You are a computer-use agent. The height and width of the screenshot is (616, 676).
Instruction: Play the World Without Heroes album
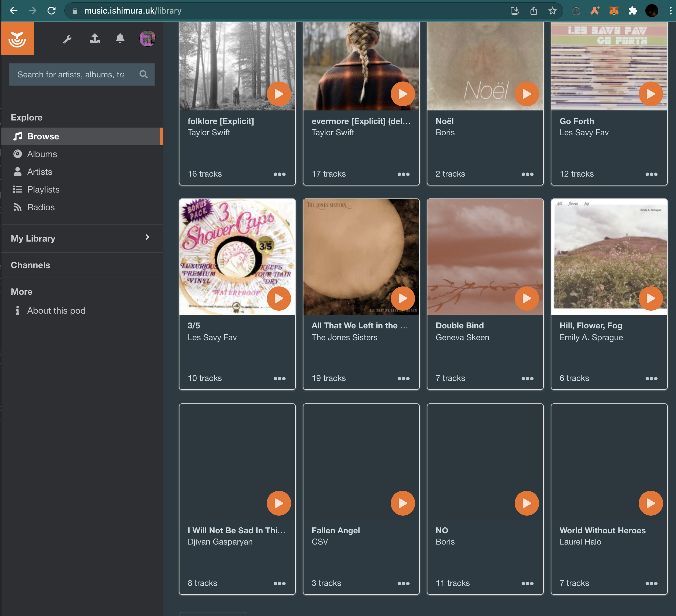[651, 503]
